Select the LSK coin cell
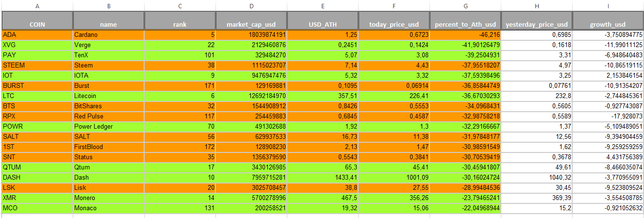This screenshot has height=218, width=644. 37,188
